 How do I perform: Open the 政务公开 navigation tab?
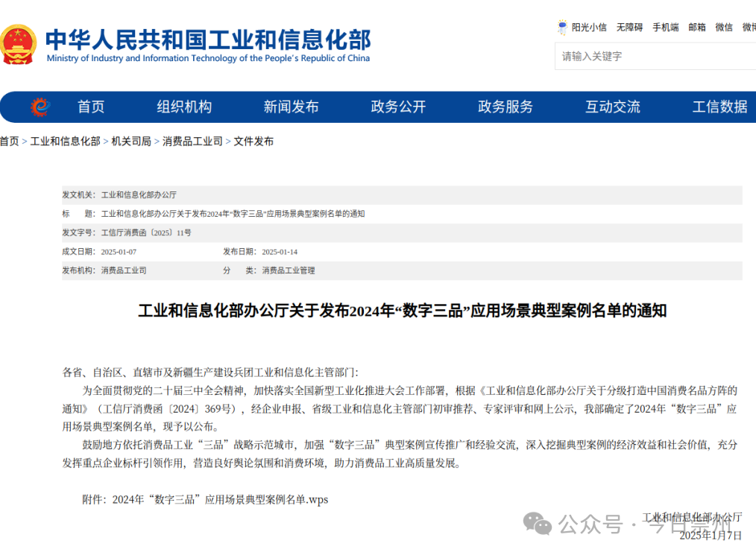click(x=398, y=107)
